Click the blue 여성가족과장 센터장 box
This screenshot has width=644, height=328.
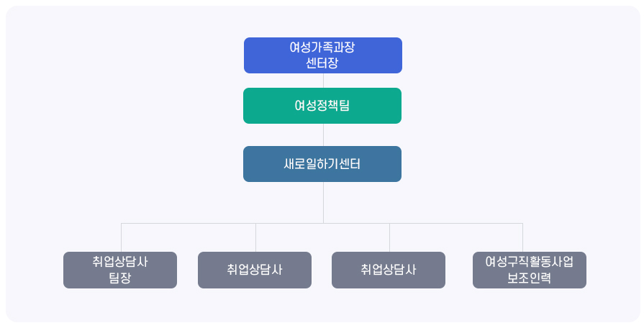point(323,55)
